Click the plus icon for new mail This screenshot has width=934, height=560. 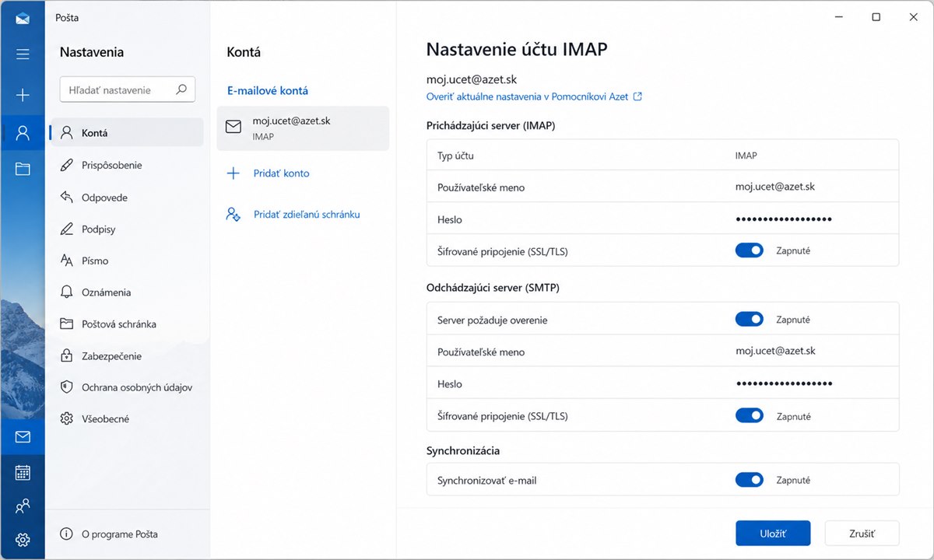pyautogui.click(x=23, y=95)
